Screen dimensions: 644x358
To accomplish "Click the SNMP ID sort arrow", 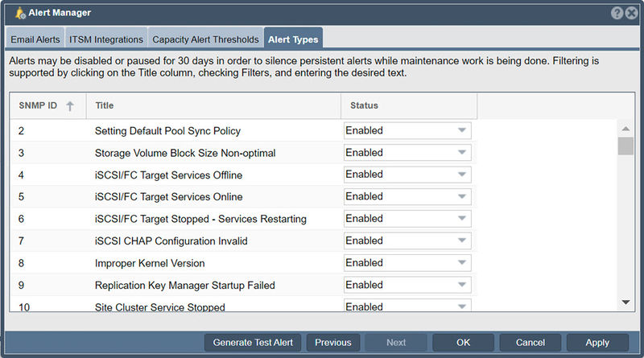I will tap(70, 106).
